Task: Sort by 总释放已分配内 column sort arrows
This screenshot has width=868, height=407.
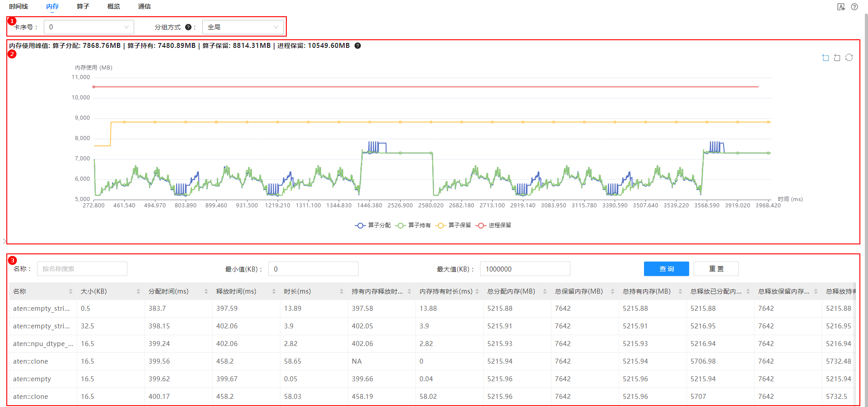Action: tap(748, 291)
